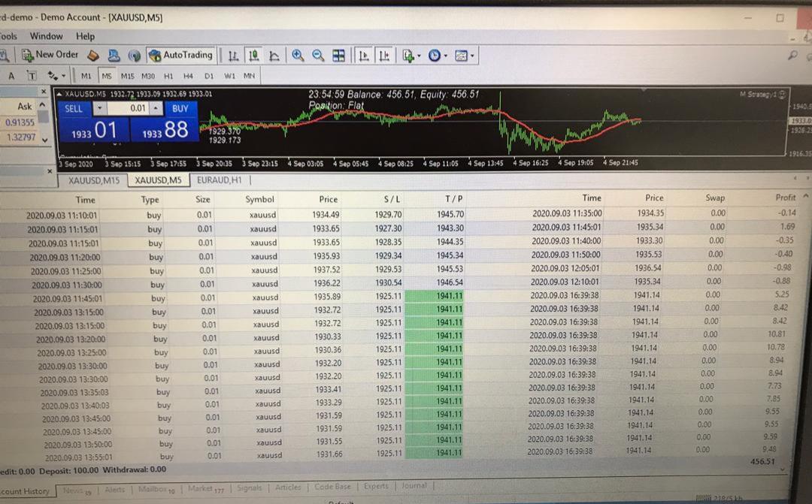This screenshot has height=504, width=812.
Task: Open the XAUUSD,M15 chart tab
Action: [94, 180]
